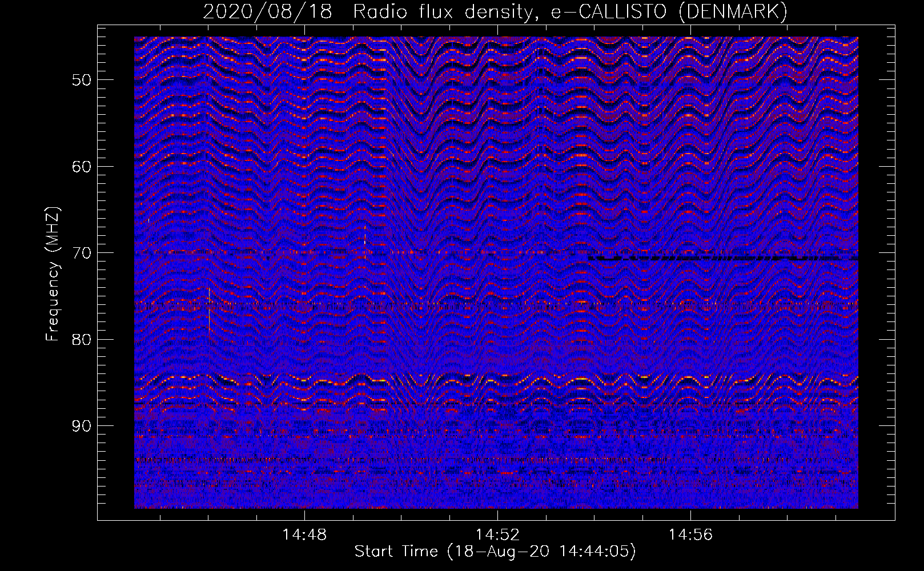Image resolution: width=924 pixels, height=571 pixels.
Task: Click the 14:48 time tick label
Action: coord(304,534)
